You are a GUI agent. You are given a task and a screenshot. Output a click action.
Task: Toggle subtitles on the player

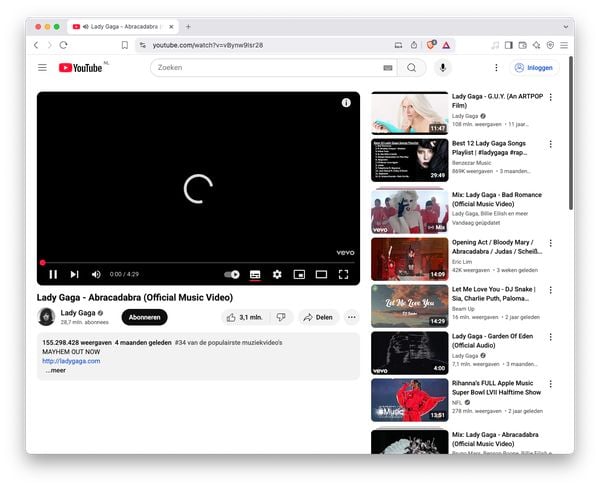255,274
